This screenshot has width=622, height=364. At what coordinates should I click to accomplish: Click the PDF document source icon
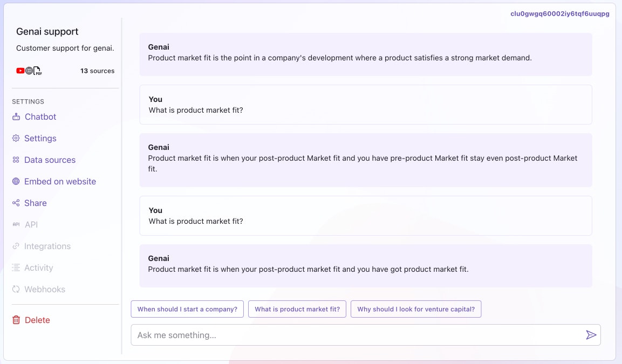click(37, 71)
